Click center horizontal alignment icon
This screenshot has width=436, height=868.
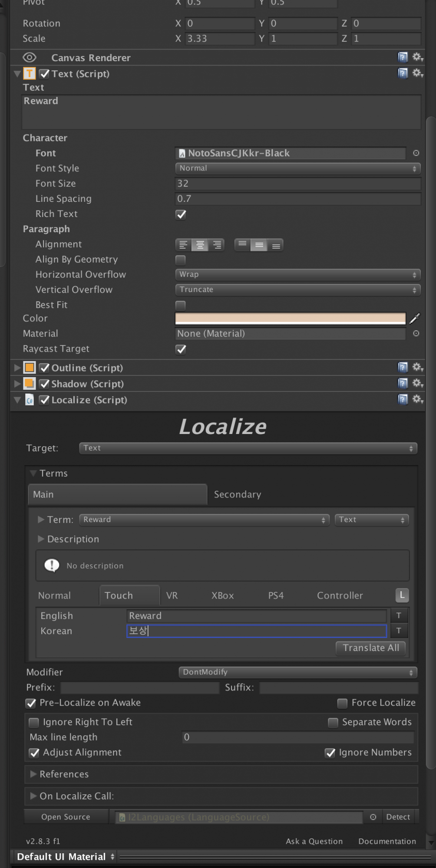point(200,245)
